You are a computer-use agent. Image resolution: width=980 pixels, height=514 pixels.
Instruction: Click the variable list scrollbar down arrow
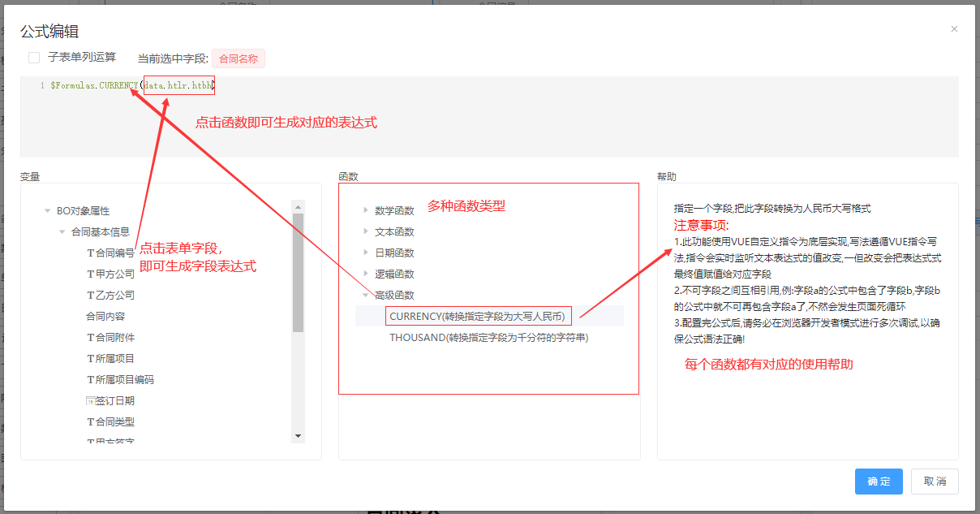pyautogui.click(x=298, y=436)
